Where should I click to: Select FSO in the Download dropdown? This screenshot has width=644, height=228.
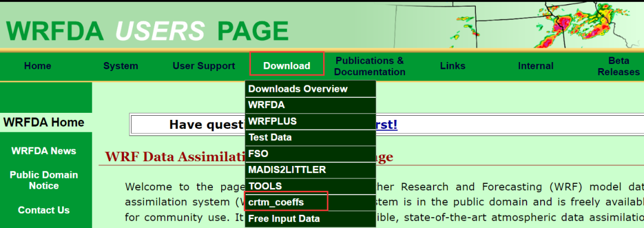[311, 153]
